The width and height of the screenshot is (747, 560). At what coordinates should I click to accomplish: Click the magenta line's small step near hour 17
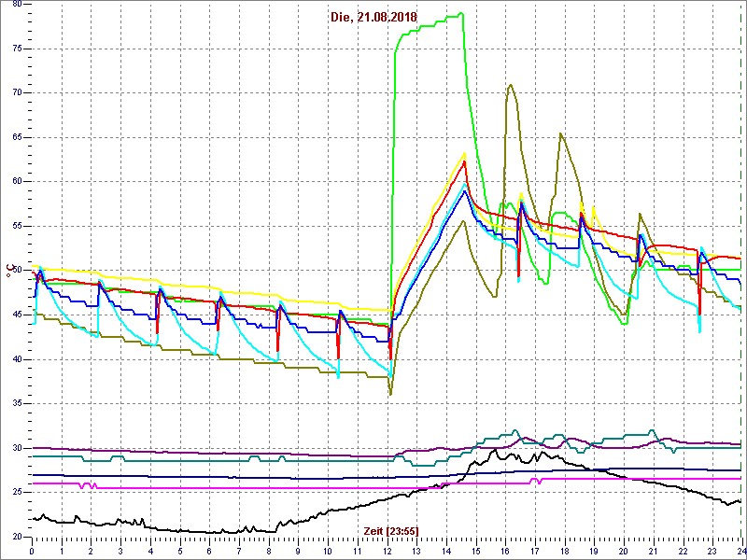[534, 481]
